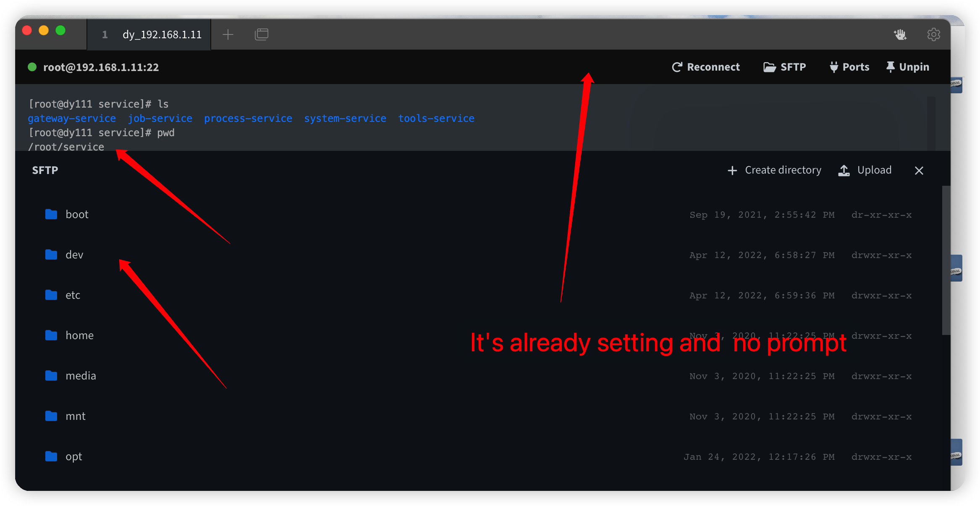Click the blue folder icon beside boot
Image resolution: width=980 pixels, height=506 pixels.
pos(51,214)
